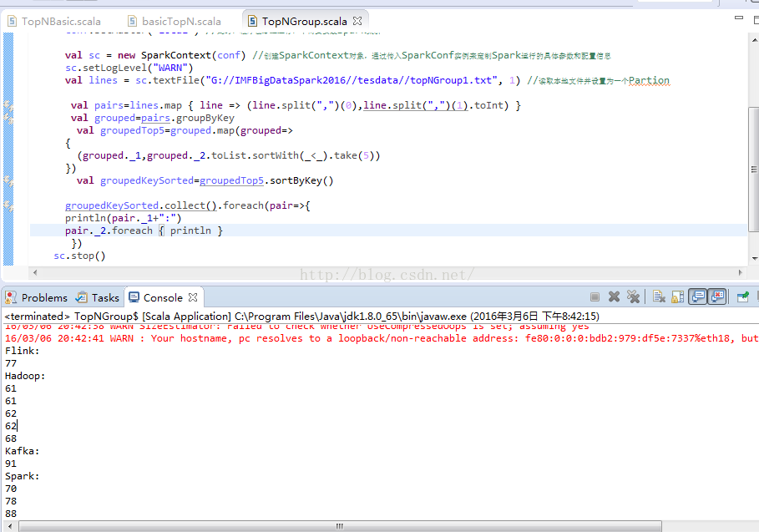Open the Tasks view tab
The height and width of the screenshot is (532, 759).
(98, 297)
